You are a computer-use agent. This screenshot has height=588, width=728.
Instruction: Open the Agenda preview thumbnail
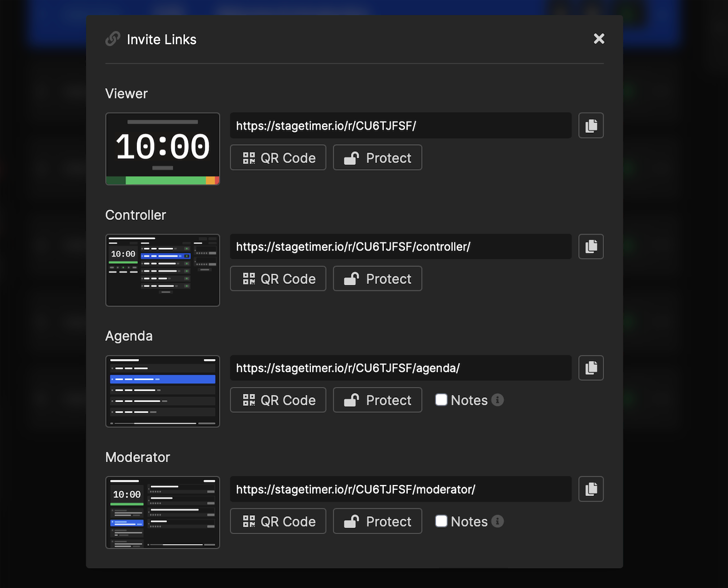[163, 391]
